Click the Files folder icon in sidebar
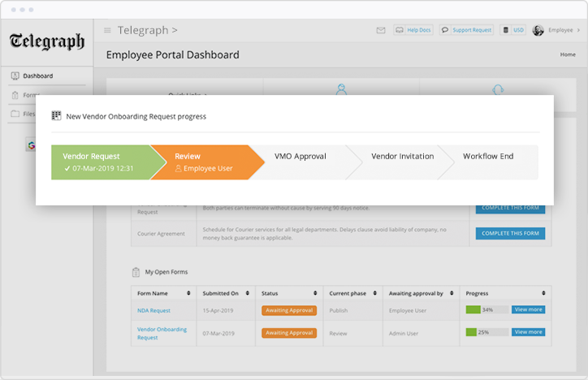The image size is (588, 380). pos(15,114)
